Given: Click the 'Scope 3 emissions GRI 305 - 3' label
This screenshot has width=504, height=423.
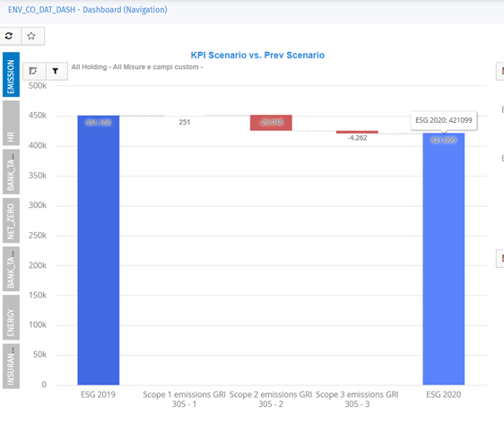Looking at the screenshot, I should pyautogui.click(x=357, y=399).
